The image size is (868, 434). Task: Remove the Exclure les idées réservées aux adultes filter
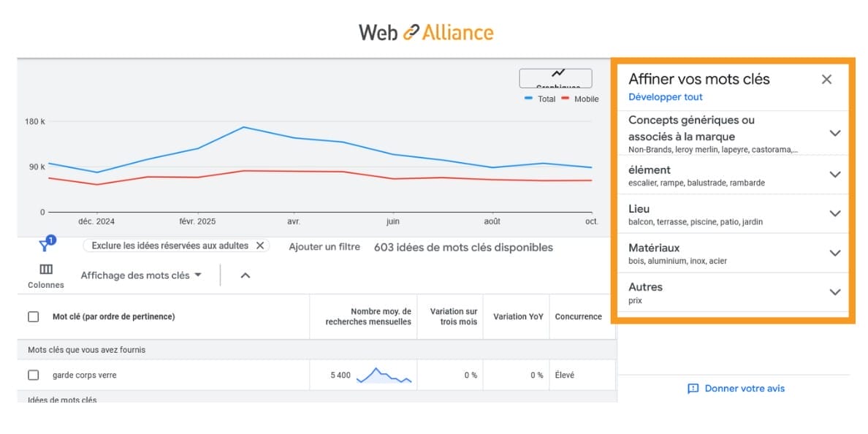pyautogui.click(x=261, y=245)
